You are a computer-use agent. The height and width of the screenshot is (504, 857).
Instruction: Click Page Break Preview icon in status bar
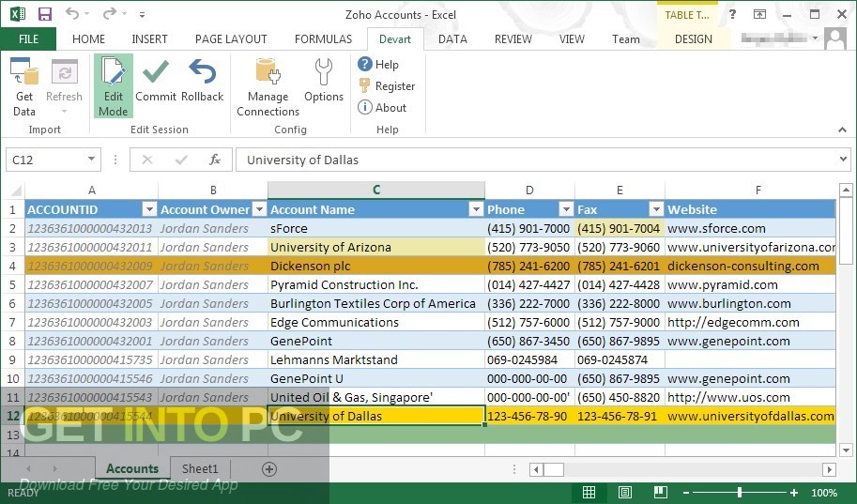(x=660, y=492)
